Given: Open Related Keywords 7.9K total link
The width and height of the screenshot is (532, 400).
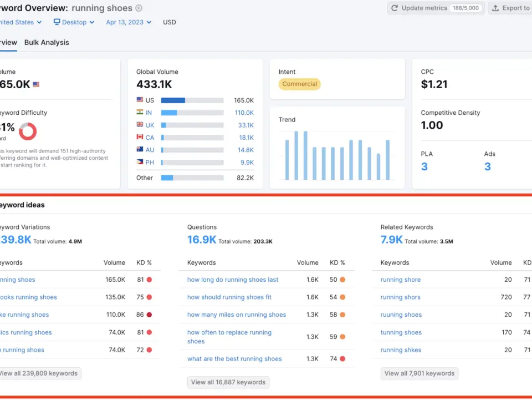Looking at the screenshot, I should click(392, 239).
